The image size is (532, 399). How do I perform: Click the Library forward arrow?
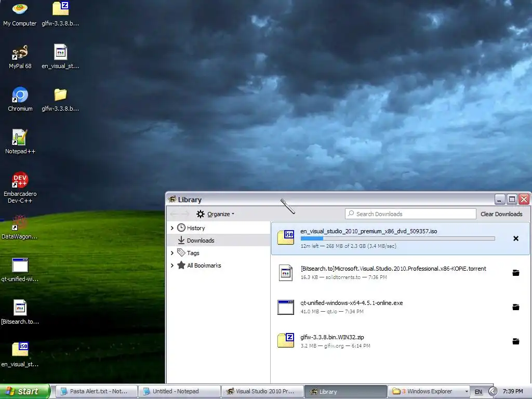(185, 214)
